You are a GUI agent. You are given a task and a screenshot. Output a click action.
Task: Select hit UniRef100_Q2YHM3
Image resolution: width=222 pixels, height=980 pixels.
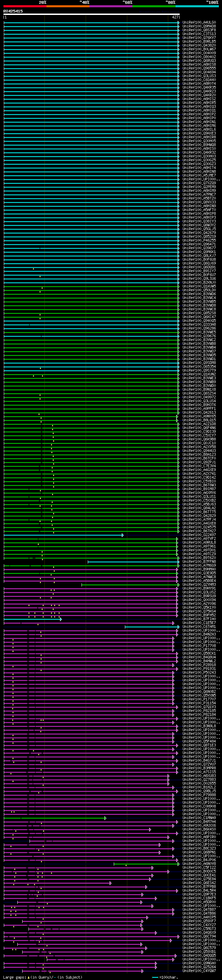(199, 584)
